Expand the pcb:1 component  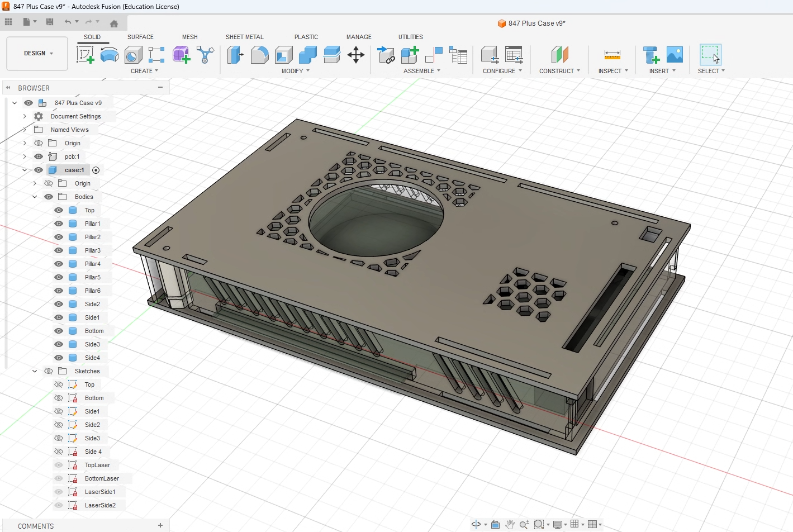25,156
